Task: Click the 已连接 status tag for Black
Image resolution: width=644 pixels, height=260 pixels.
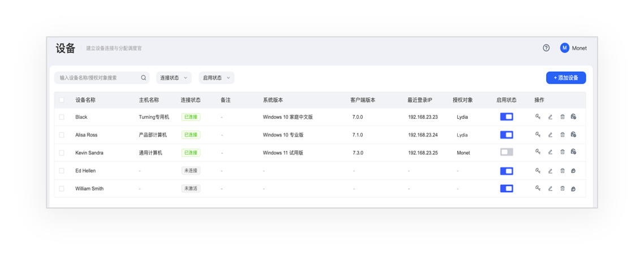Action: [191, 117]
